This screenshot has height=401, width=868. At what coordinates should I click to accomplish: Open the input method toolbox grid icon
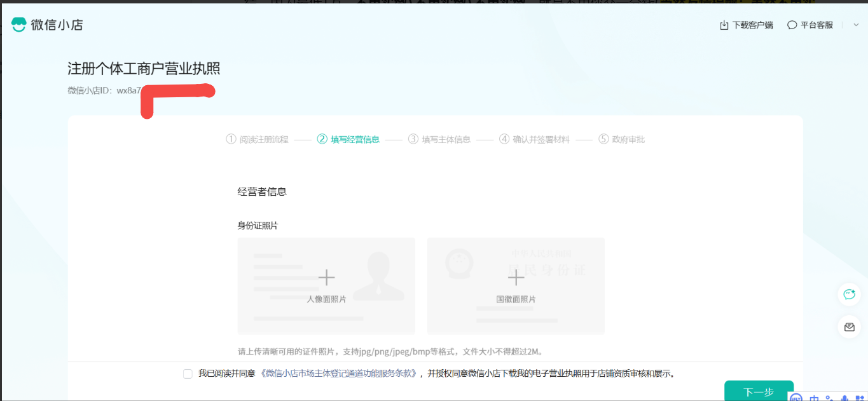[860, 398]
